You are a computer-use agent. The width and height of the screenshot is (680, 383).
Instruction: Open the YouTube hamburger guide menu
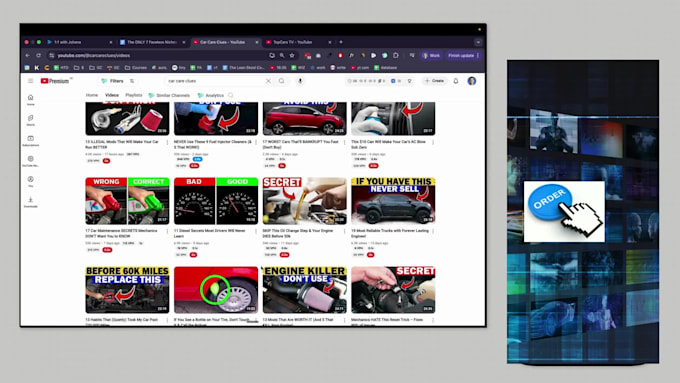point(30,81)
